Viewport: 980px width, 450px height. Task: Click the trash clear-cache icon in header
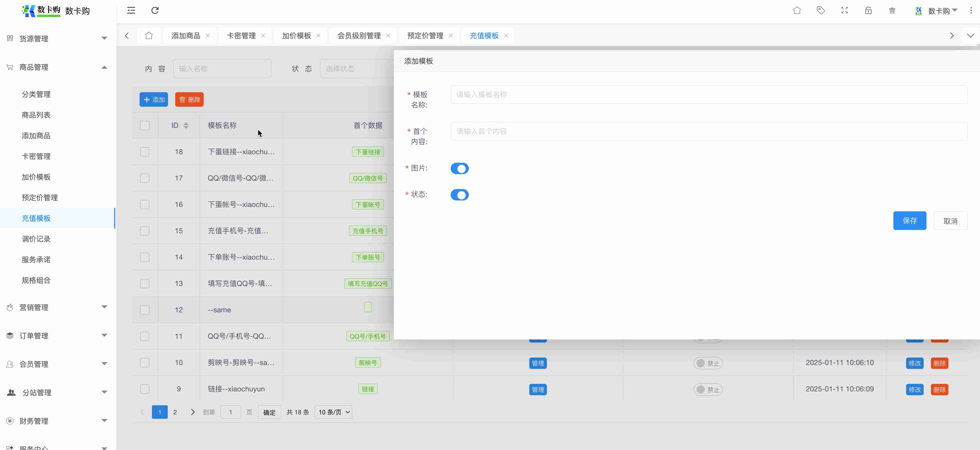point(892,10)
